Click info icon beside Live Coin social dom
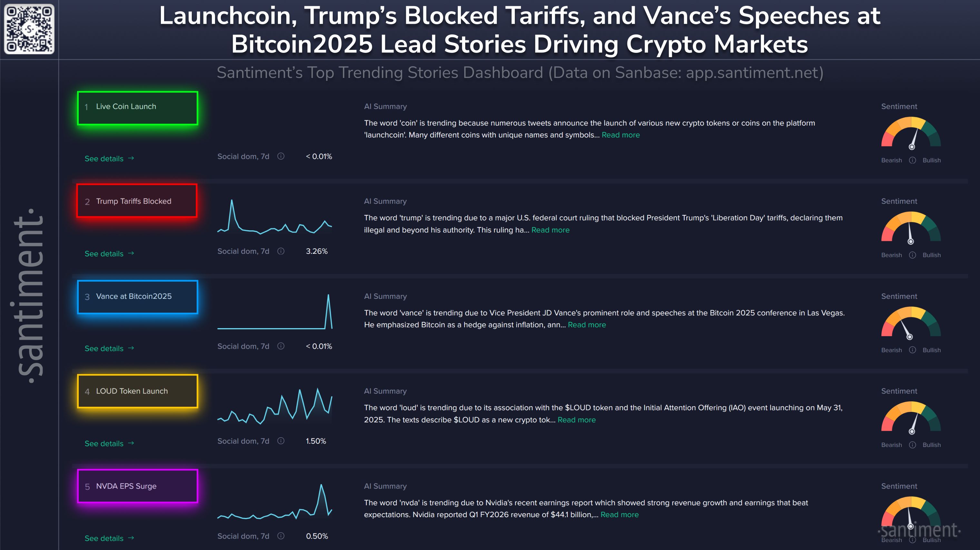This screenshot has width=980, height=550. click(281, 156)
